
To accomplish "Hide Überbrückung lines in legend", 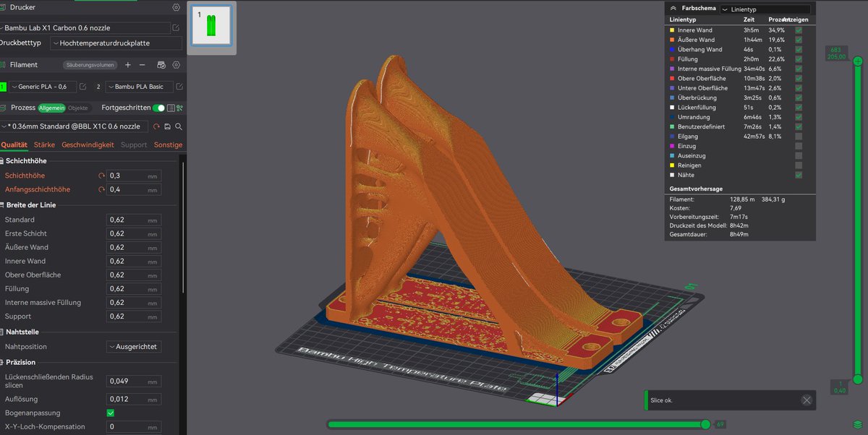I will click(x=799, y=98).
